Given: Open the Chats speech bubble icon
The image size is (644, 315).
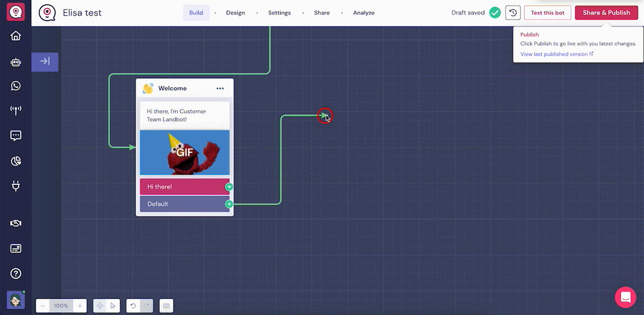Looking at the screenshot, I should pos(16,135).
